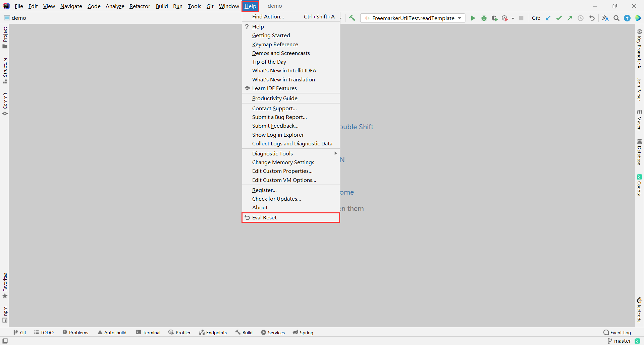Select Eval Reset in Help menu
This screenshot has width=644, height=345.
tap(291, 217)
